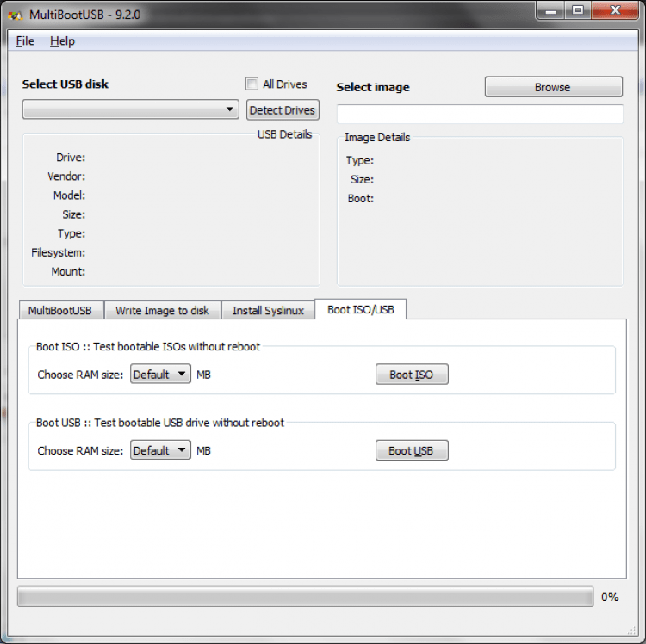Open Boot USB RAM size dropdown
Viewport: 646px width, 644px height.
point(160,450)
